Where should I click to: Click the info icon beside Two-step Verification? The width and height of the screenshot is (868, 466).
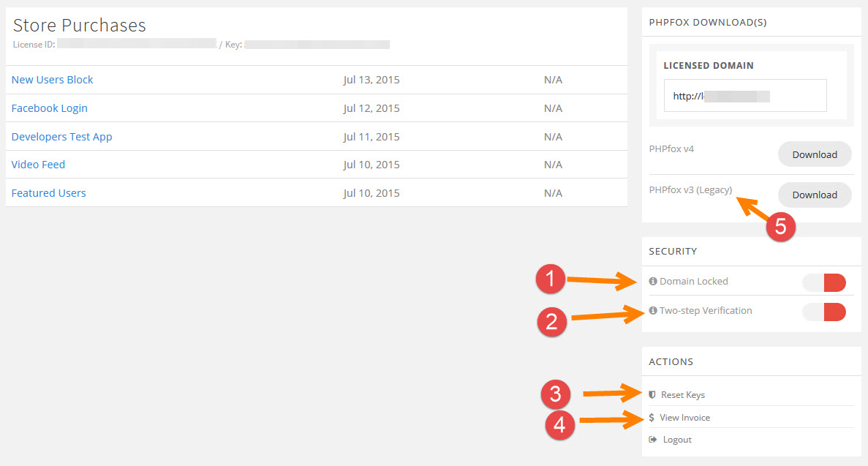pyautogui.click(x=653, y=311)
